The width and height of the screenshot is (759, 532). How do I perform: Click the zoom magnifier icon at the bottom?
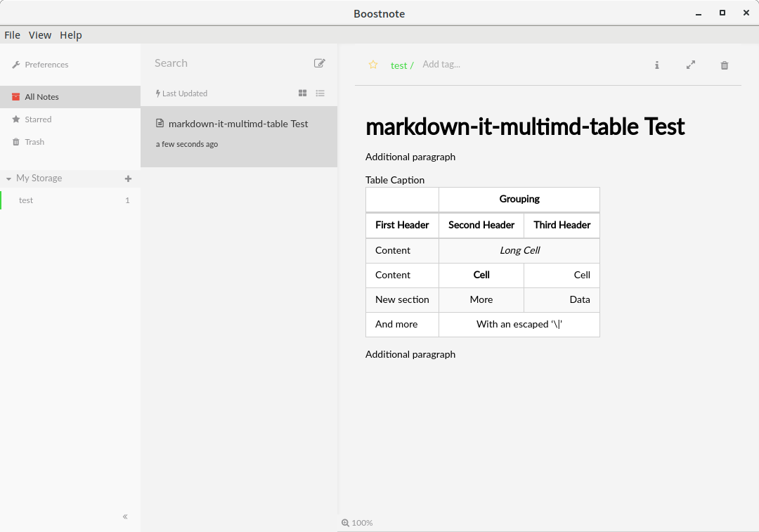tap(345, 523)
